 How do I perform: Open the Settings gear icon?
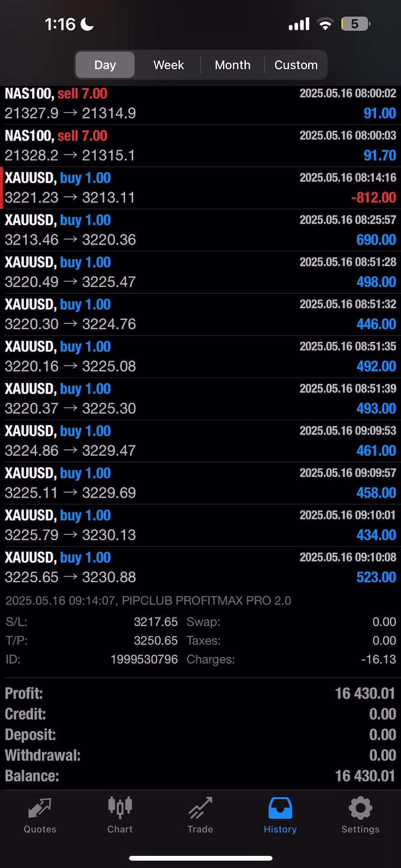pos(360,808)
